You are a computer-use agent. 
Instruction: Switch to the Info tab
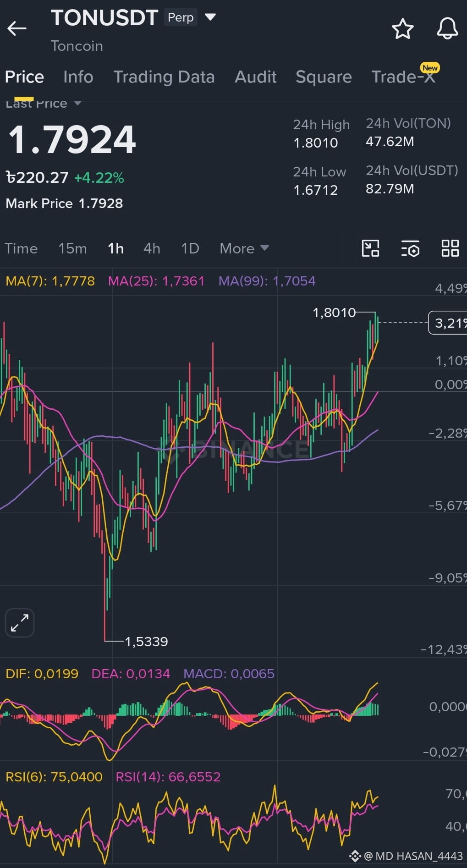78,77
